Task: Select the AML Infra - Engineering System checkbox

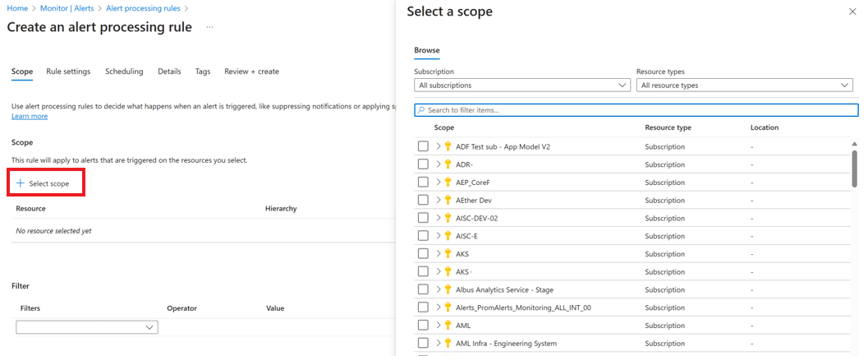Action: click(423, 343)
